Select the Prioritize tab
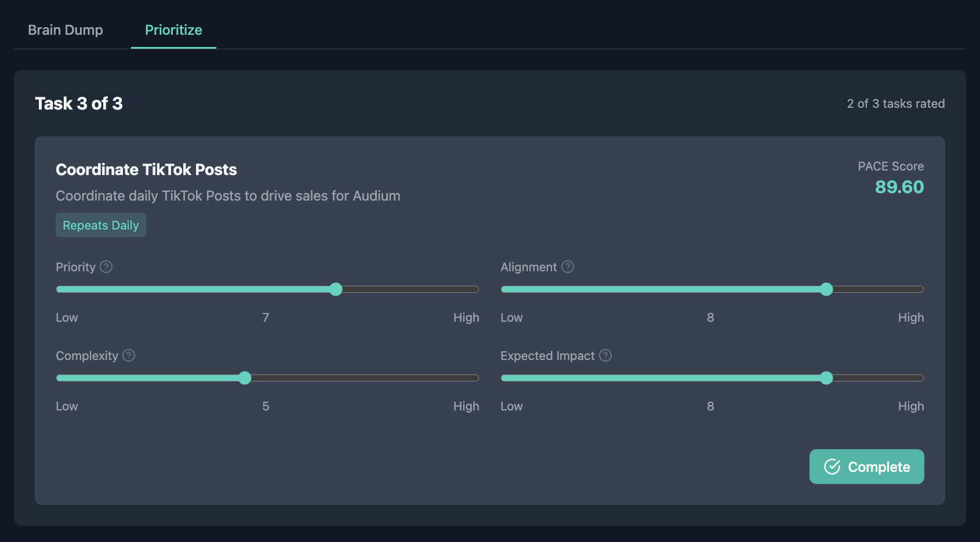 point(173,30)
